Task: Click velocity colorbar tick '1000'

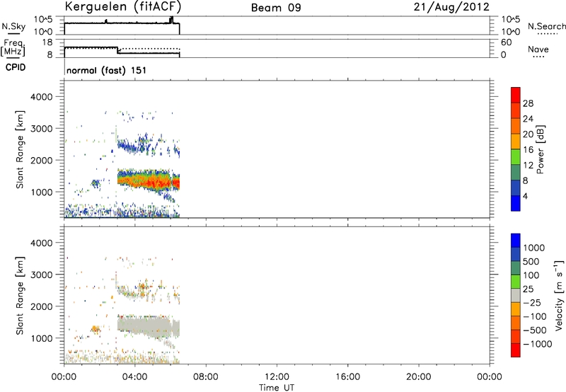Action: coord(533,248)
